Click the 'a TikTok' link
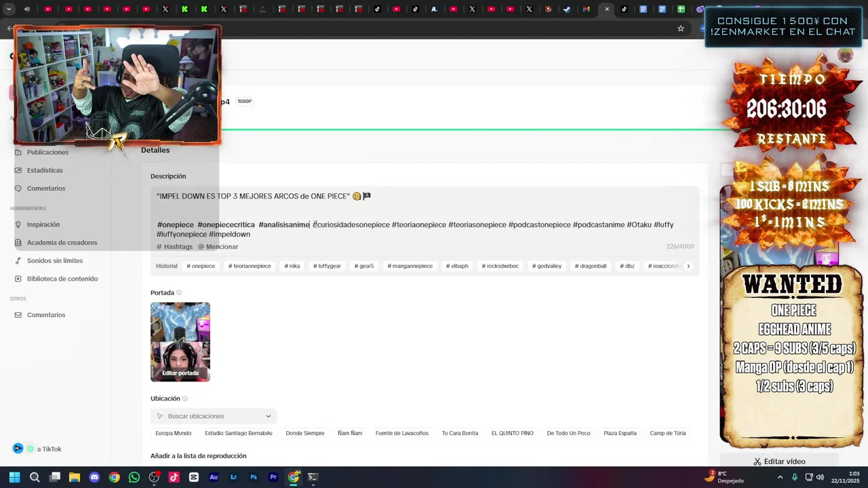Image resolution: width=868 pixels, height=488 pixels. click(49, 449)
